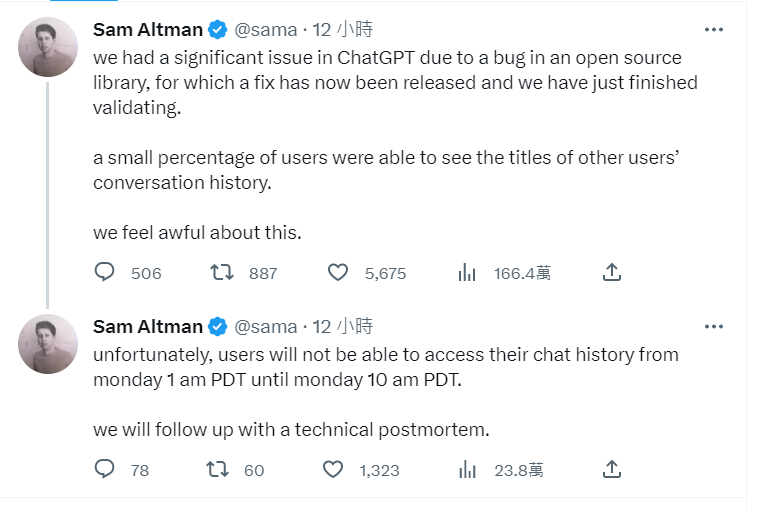Open more options menu on second tweet

pos(713,326)
